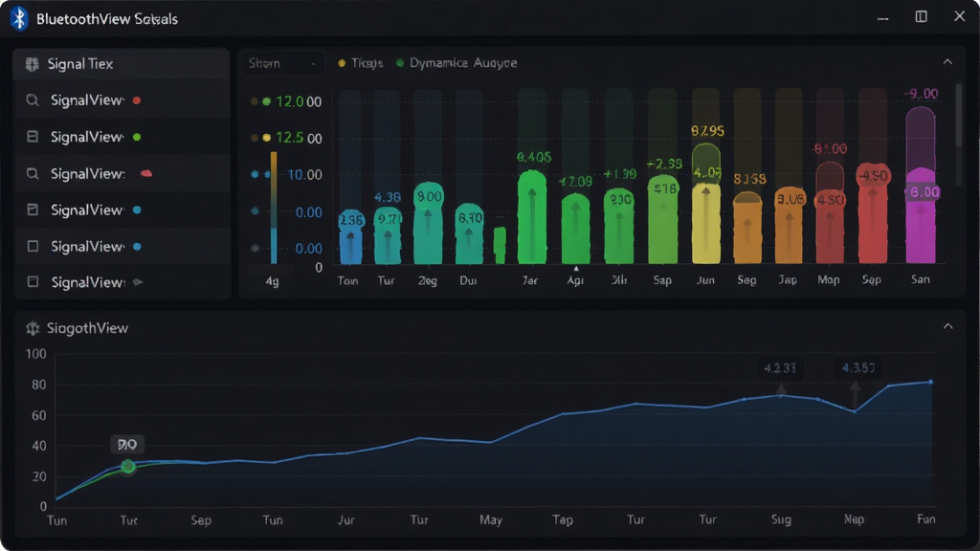980x551 pixels.
Task: Click the 4.3.57 tooltip label on the line chart
Action: click(x=858, y=368)
